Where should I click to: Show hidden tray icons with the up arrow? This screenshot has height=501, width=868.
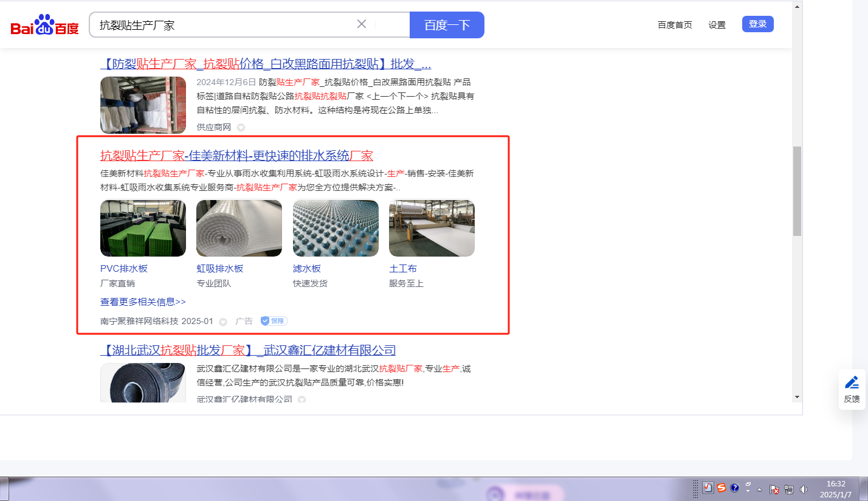[760, 489]
